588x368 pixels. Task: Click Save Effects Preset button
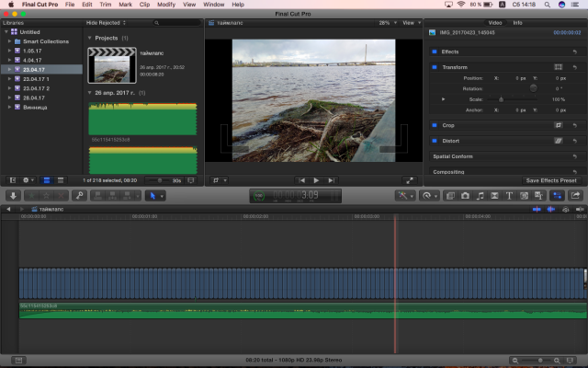click(x=551, y=180)
